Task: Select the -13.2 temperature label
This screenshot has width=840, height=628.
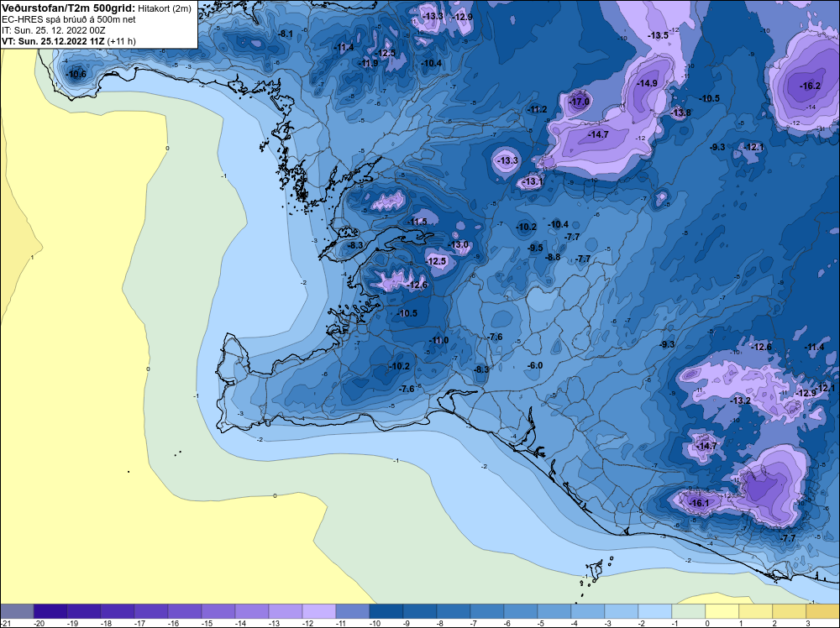Action: tap(741, 400)
